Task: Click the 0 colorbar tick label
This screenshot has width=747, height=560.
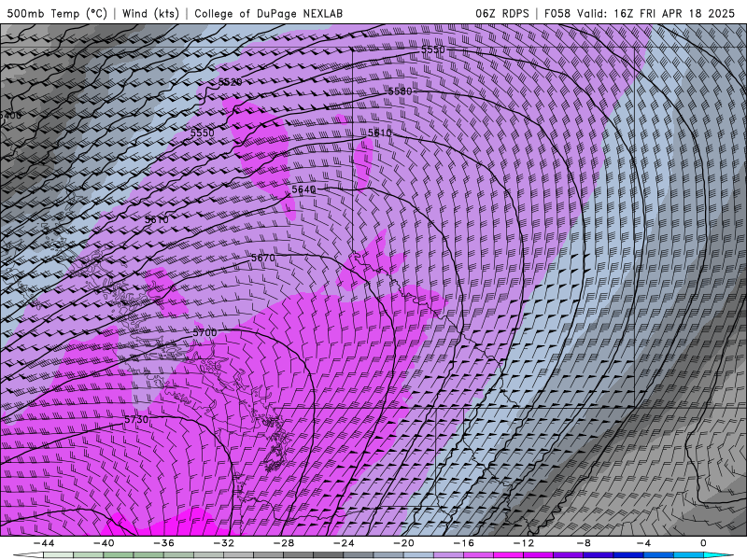Action: tap(703, 543)
